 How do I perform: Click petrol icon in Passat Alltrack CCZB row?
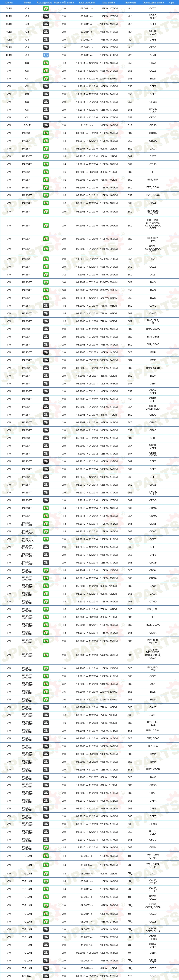[x=46, y=539]
